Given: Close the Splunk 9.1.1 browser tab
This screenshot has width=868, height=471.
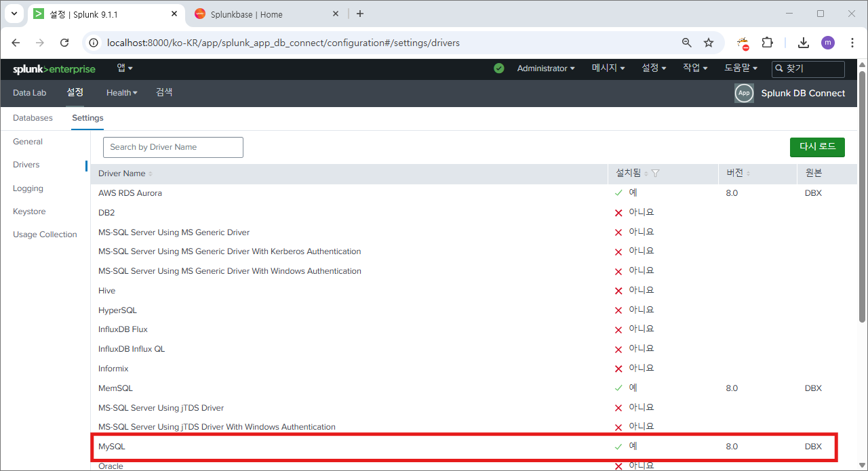Looking at the screenshot, I should coord(174,14).
